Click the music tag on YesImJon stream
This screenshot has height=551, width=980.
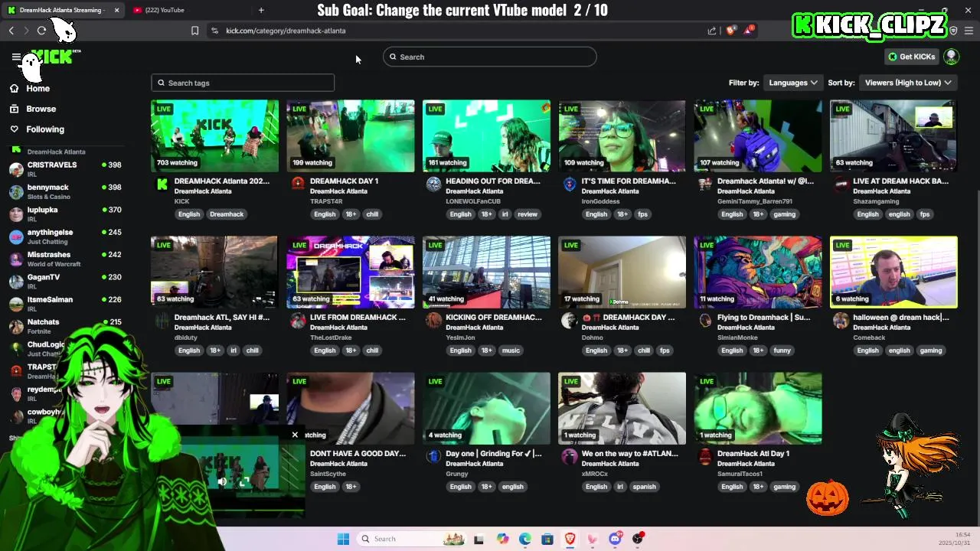pyautogui.click(x=511, y=350)
